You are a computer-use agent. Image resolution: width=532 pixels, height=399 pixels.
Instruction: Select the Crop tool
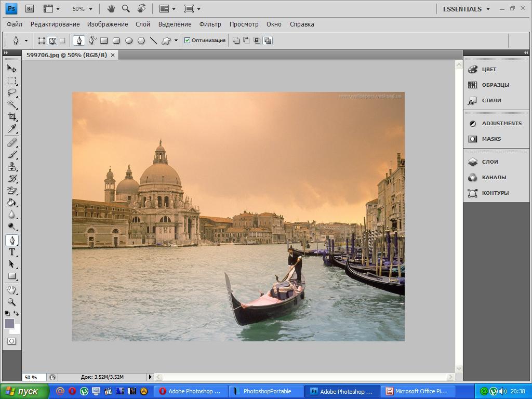click(x=11, y=116)
